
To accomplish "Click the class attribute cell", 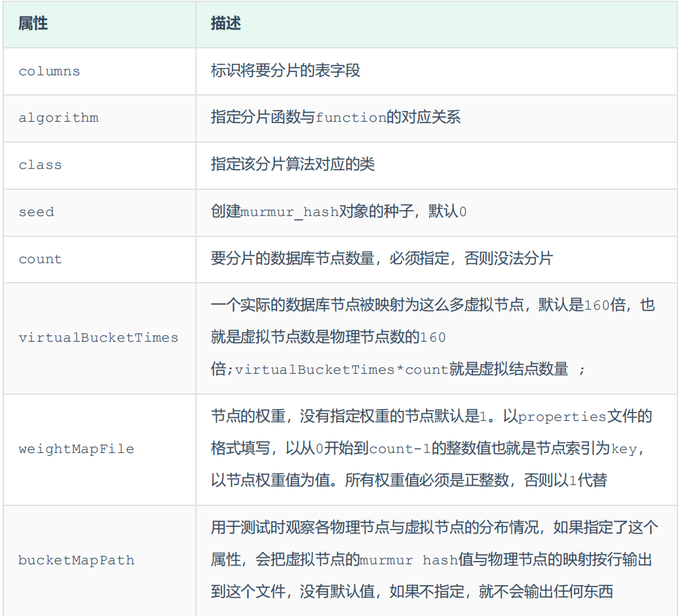I will (x=40, y=165).
